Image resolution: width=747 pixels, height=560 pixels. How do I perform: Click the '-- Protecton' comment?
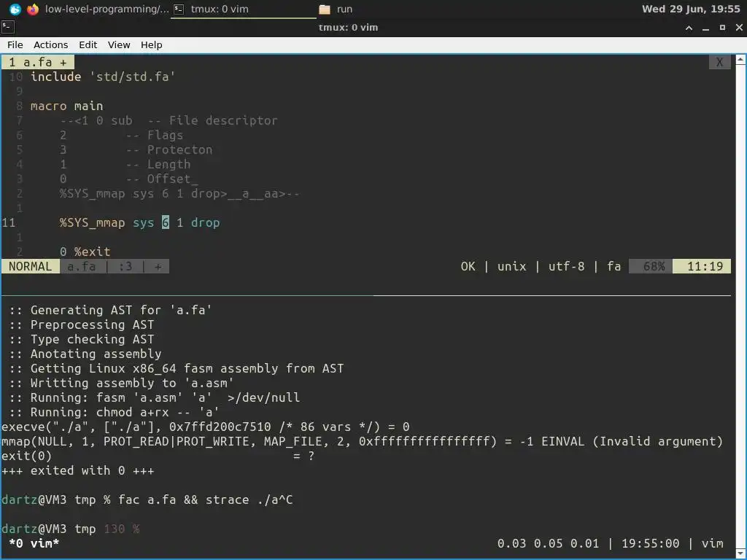169,149
